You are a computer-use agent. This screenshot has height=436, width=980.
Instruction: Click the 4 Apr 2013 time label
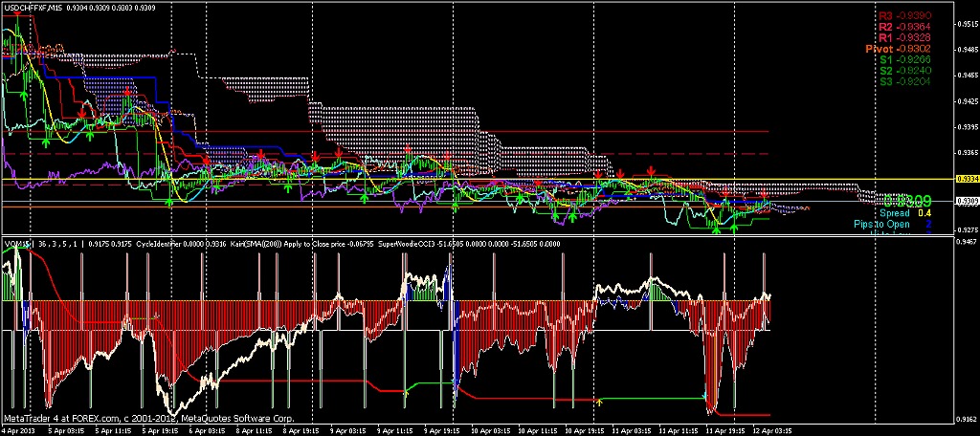(x=17, y=429)
